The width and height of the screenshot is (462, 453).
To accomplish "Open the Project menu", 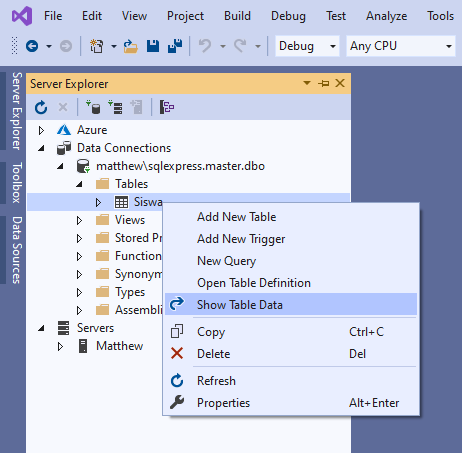I will point(185,16).
